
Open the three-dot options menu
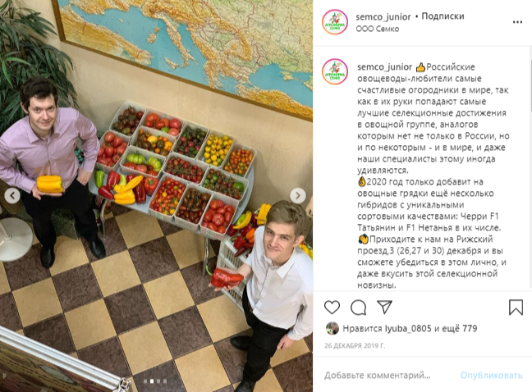pos(517,22)
